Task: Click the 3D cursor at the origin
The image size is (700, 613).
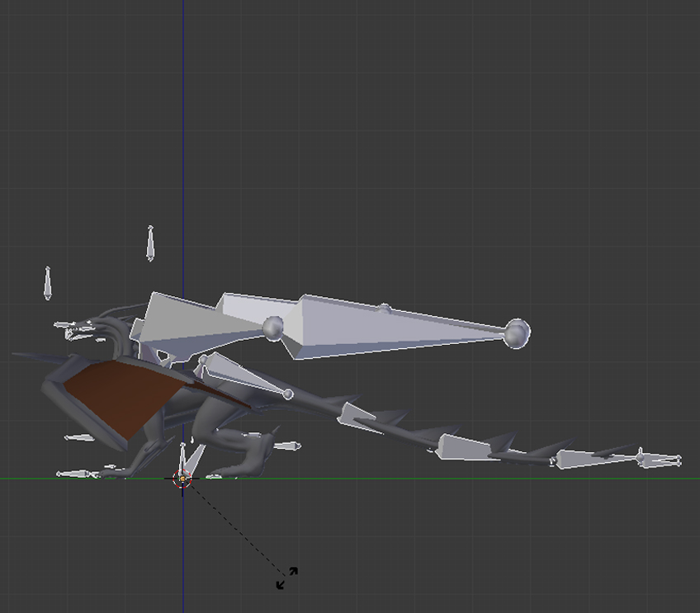Action: [x=182, y=479]
